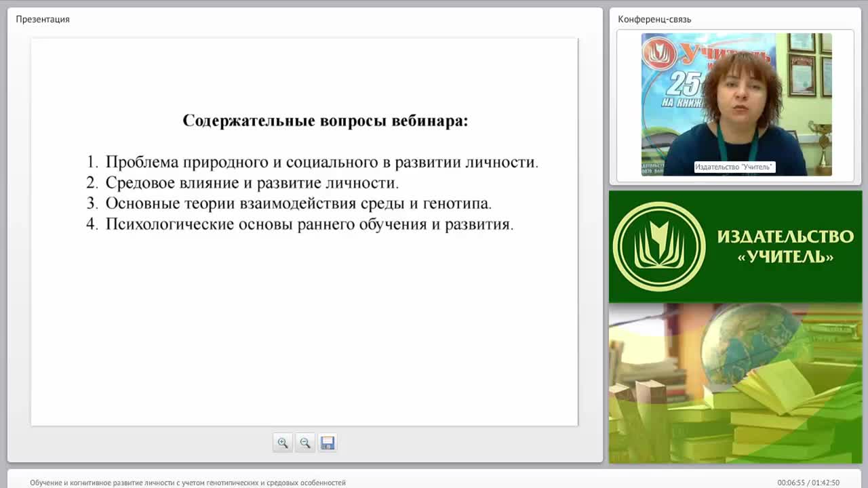Click the green Издательство «Учитель» banner
This screenshot has width=868, height=488.
[x=735, y=247]
